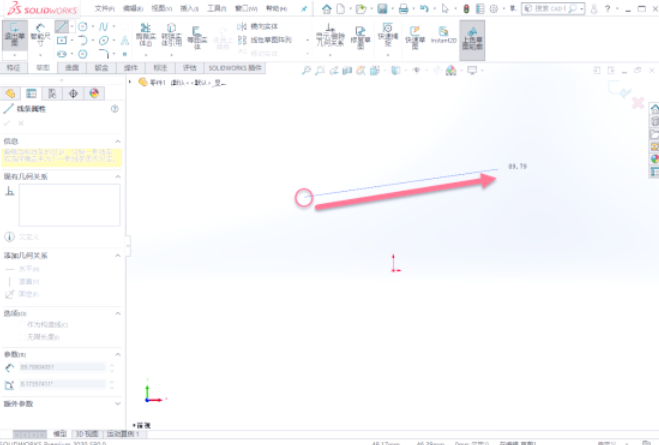
Task: Open the File (文件) menu
Action: point(105,8)
